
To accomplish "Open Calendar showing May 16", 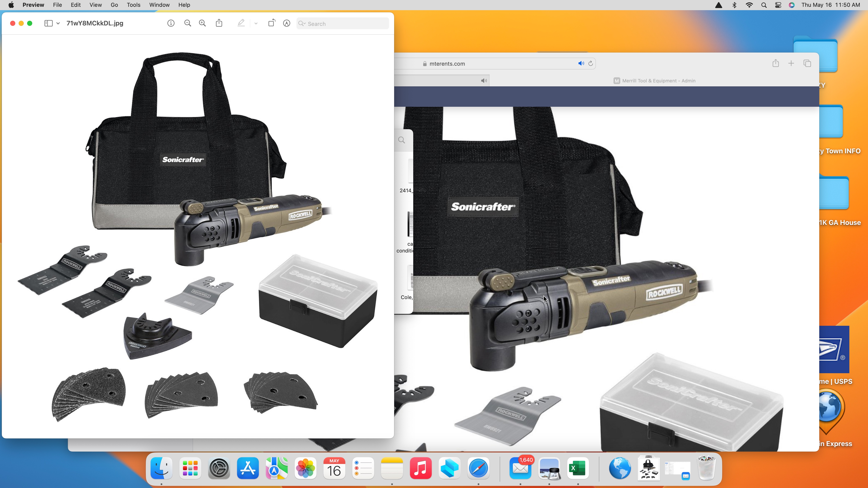I will coord(334,468).
